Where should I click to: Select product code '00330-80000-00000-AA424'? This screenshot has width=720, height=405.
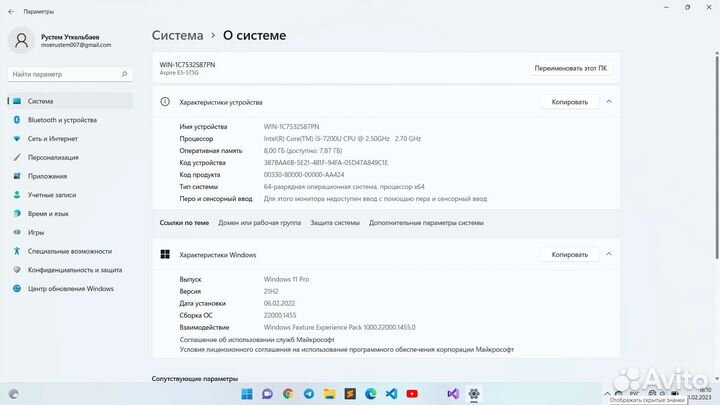(x=304, y=175)
